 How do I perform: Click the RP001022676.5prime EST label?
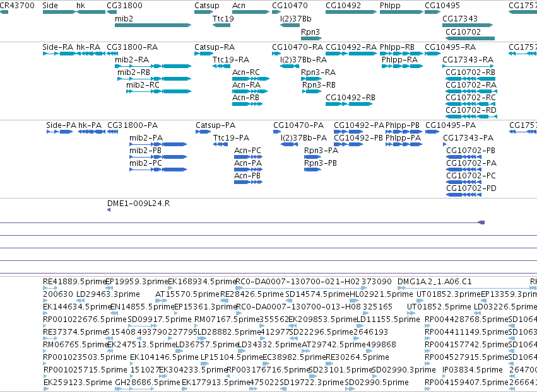click(85, 320)
